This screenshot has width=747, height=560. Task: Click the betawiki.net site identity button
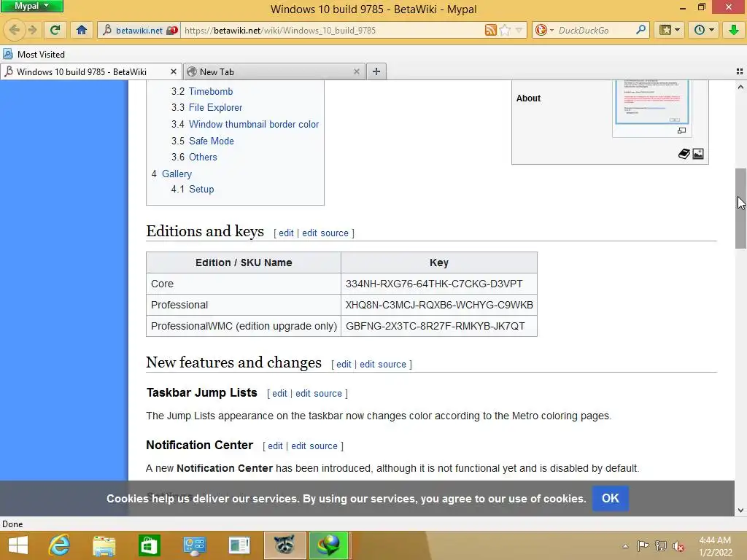139,30
